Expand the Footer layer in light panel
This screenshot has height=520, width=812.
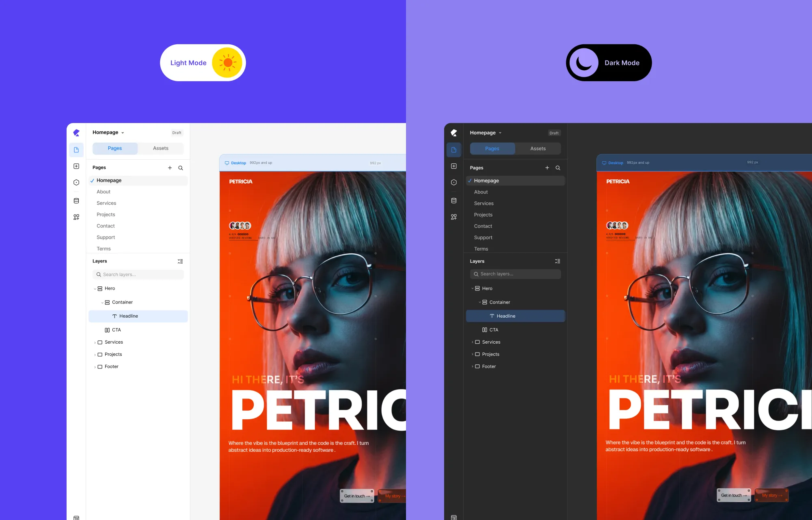tap(95, 367)
